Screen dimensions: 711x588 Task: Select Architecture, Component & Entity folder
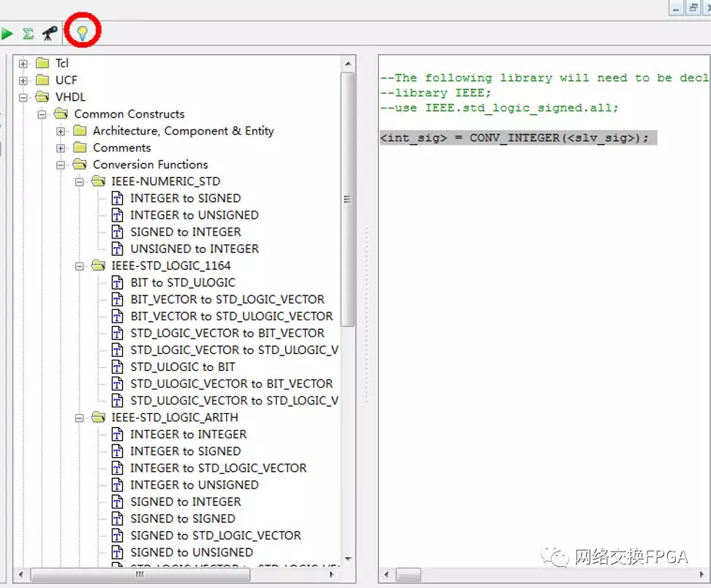pyautogui.click(x=183, y=131)
